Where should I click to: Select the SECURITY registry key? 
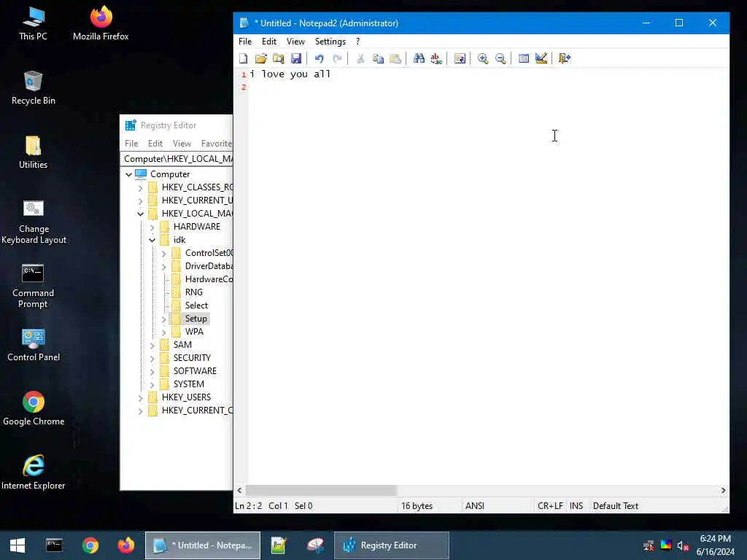pyautogui.click(x=192, y=357)
